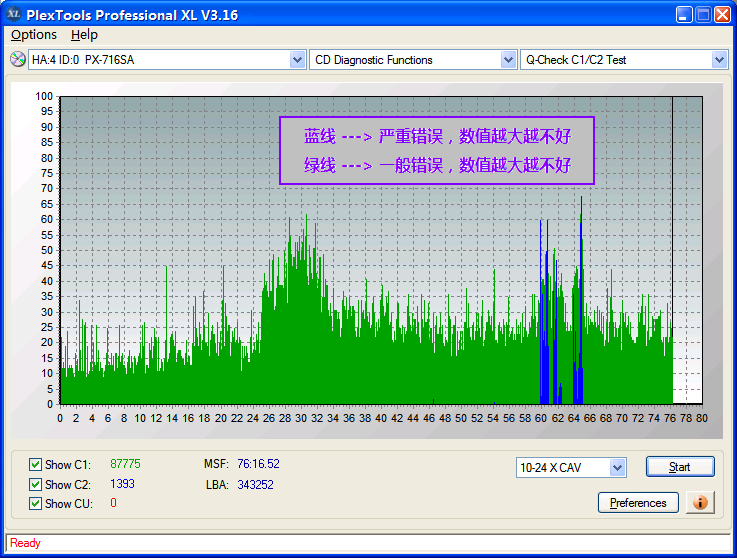This screenshot has width=737, height=558.
Task: Minimize the PlexTools Professional window
Action: point(683,14)
